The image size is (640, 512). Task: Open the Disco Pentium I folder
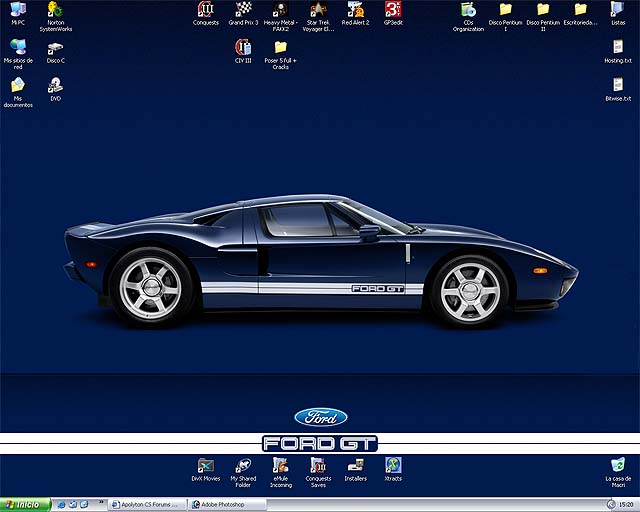coord(505,10)
